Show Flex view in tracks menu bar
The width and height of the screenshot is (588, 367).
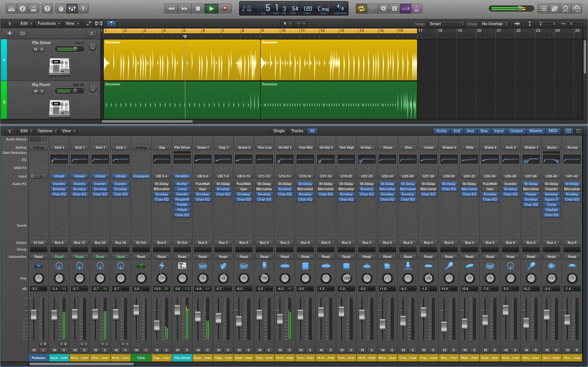click(99, 24)
